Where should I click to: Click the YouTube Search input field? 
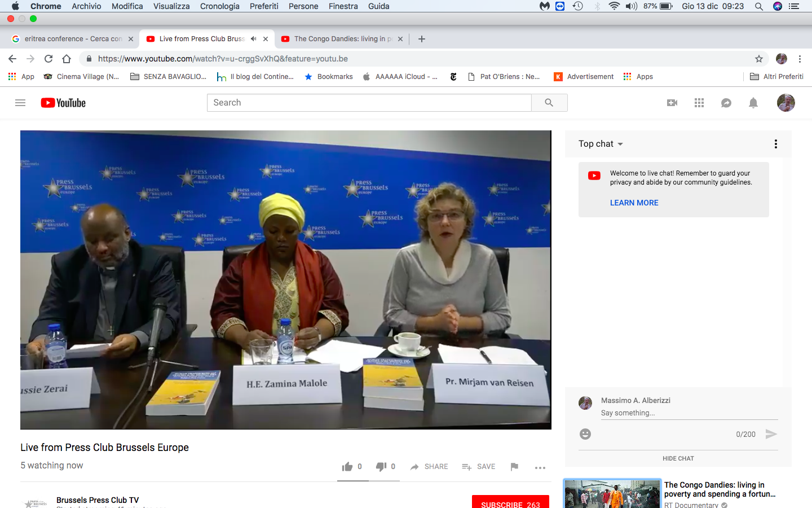[x=369, y=103]
